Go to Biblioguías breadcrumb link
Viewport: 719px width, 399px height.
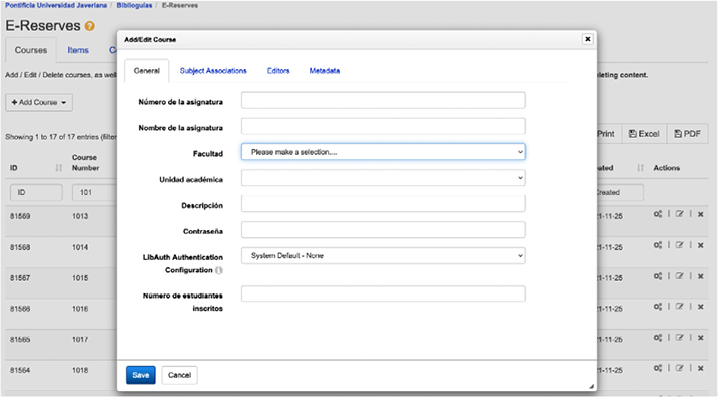134,6
